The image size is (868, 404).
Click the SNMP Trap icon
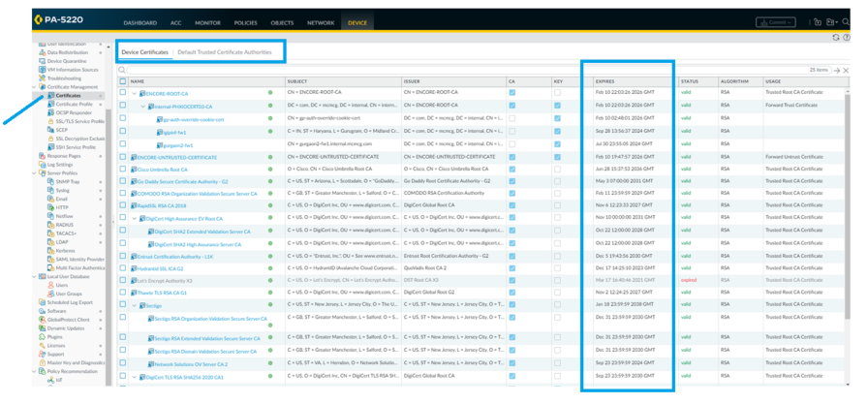click(x=51, y=181)
